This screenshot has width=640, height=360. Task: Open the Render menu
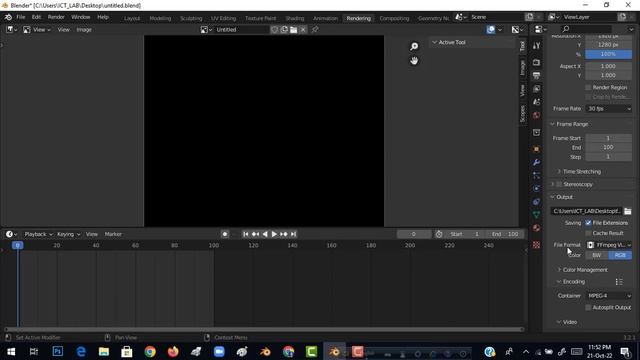coord(56,17)
